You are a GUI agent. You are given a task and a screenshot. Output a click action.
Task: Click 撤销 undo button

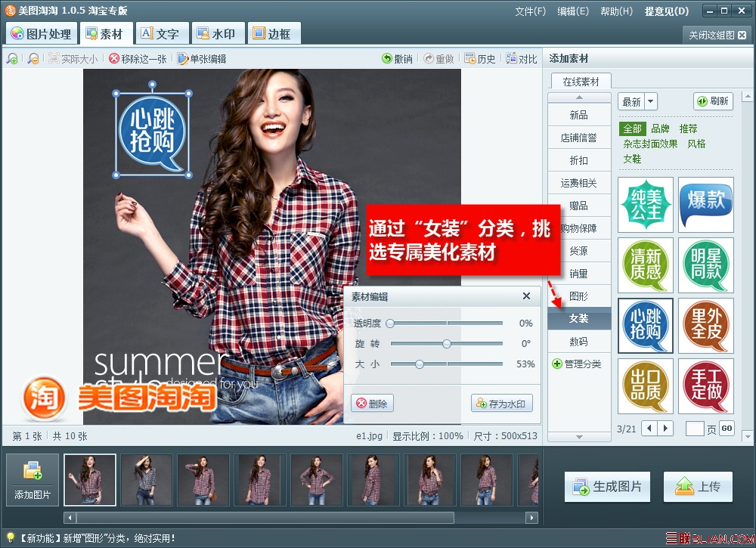(x=398, y=59)
